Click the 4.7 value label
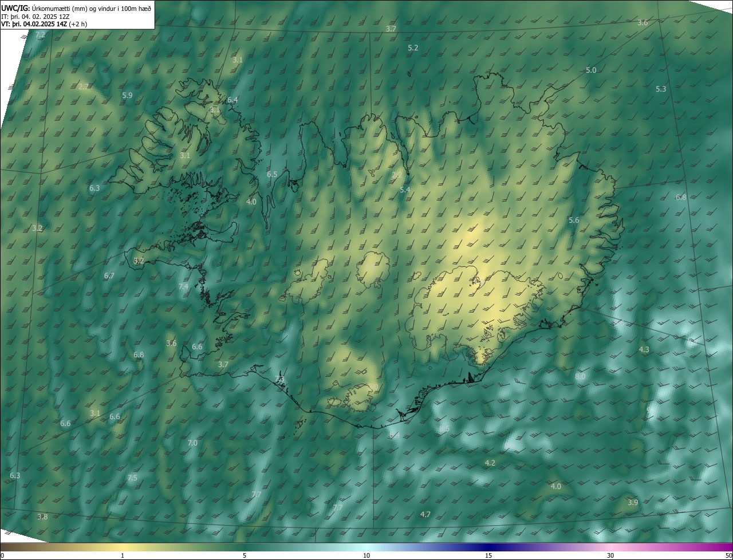 point(425,515)
